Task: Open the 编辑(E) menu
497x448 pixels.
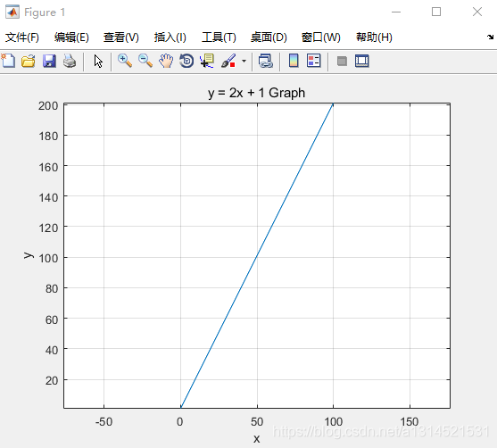Action: [x=71, y=37]
